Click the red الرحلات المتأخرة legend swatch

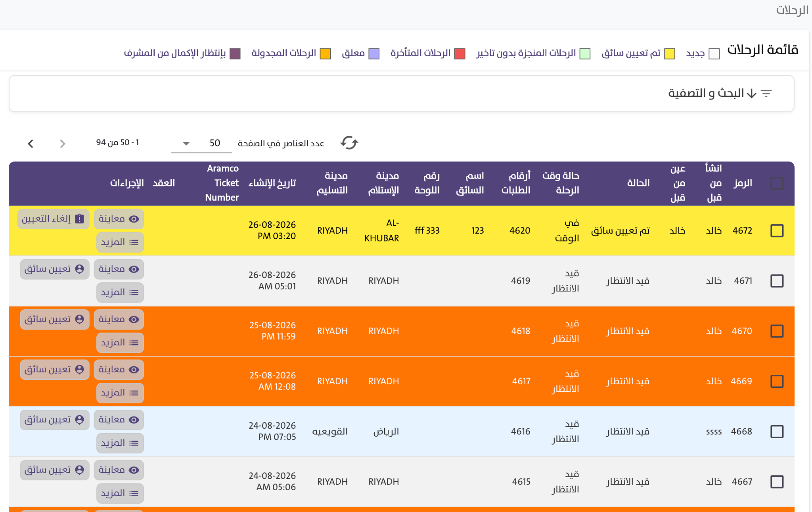pos(460,54)
